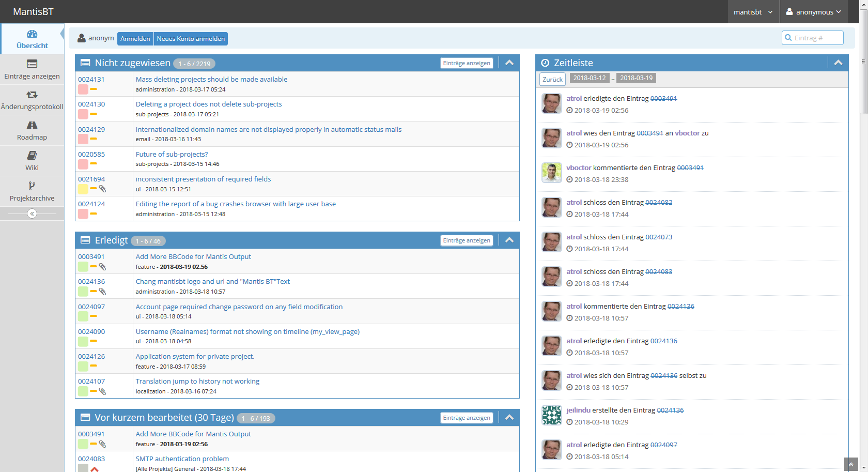This screenshot has height=472, width=868.
Task: Open Einträge anzeigen in the sidebar
Action: 32,65
